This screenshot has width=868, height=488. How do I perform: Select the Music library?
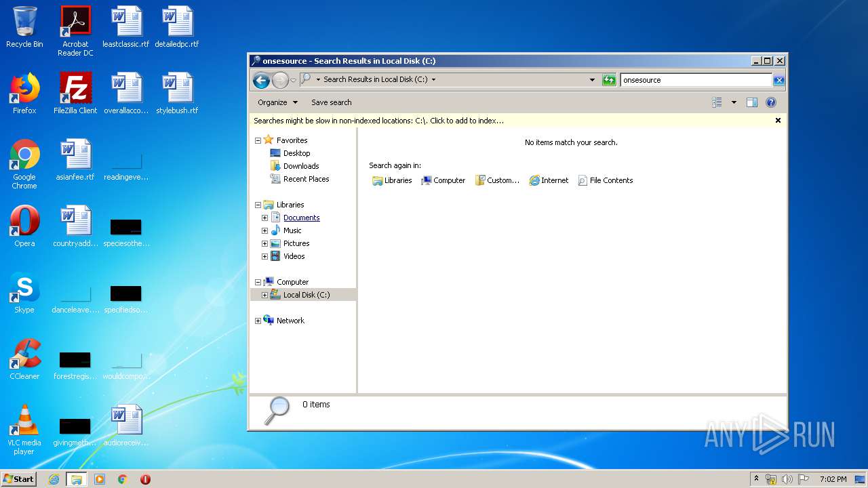(292, 230)
